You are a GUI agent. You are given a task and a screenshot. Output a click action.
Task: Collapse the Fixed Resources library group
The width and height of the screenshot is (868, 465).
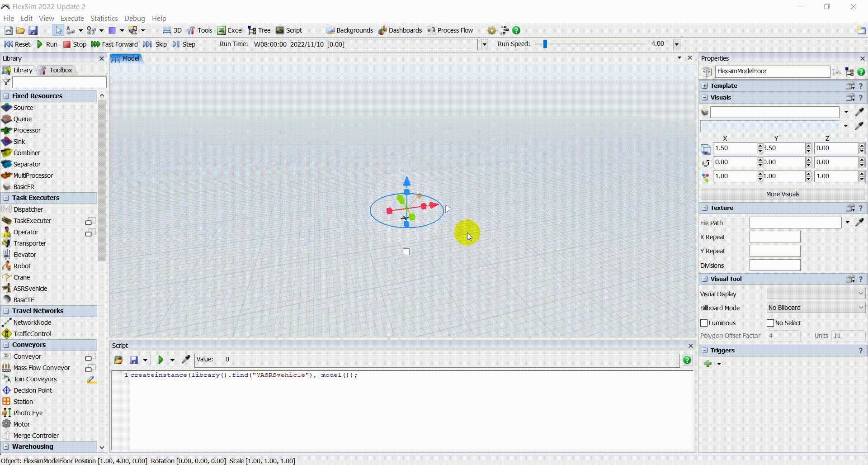pos(6,96)
